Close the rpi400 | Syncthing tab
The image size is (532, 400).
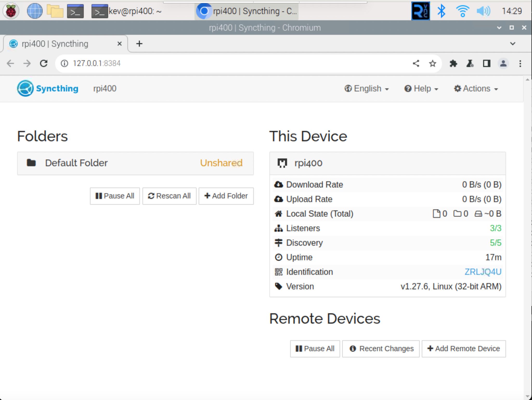[x=120, y=44]
